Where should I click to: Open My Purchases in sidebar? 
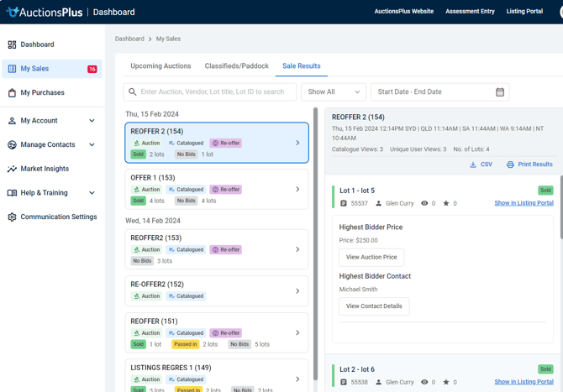(x=42, y=93)
